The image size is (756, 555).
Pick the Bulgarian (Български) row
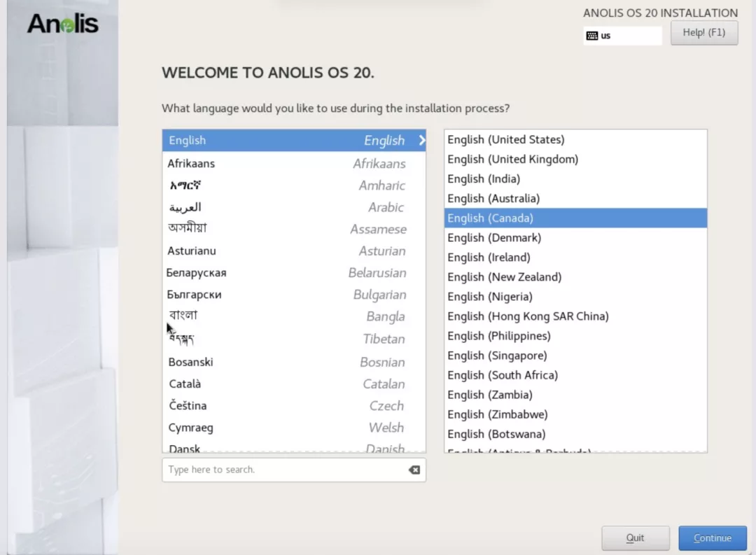(294, 295)
